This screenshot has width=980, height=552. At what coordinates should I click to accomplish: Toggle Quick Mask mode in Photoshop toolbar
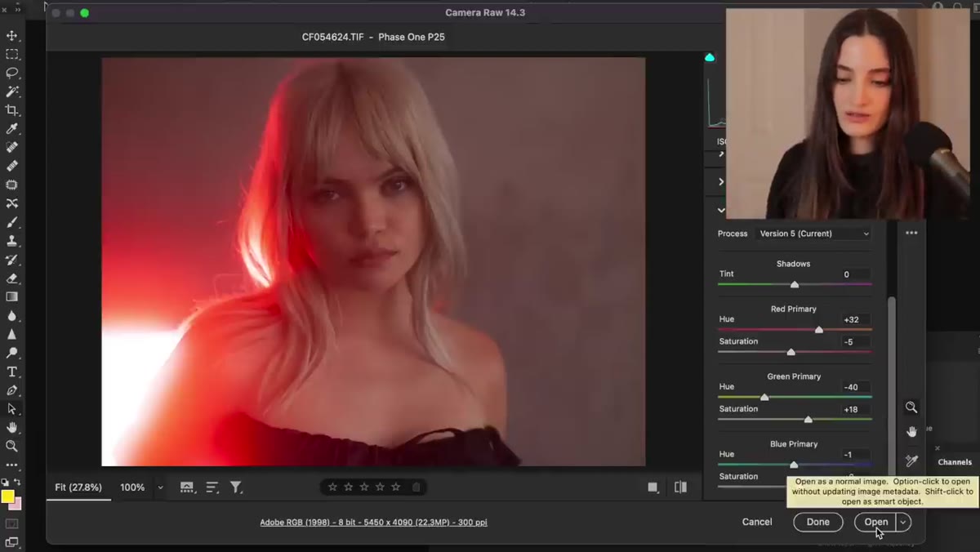pyautogui.click(x=12, y=524)
